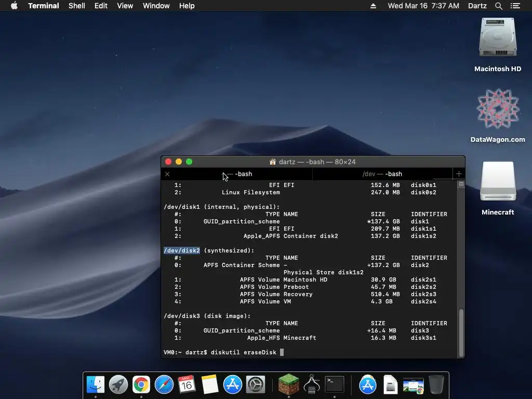
Task: Open Spotlight search magnifier
Action: pyautogui.click(x=498, y=6)
